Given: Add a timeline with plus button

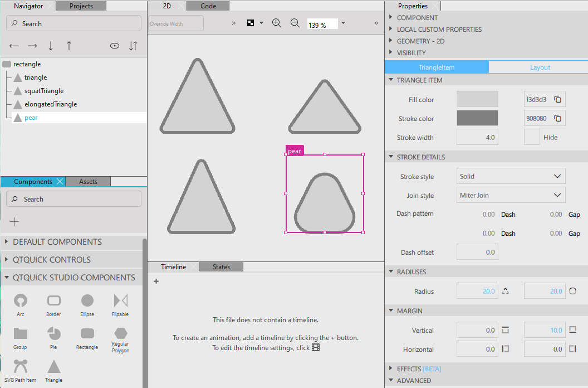Looking at the screenshot, I should (156, 282).
